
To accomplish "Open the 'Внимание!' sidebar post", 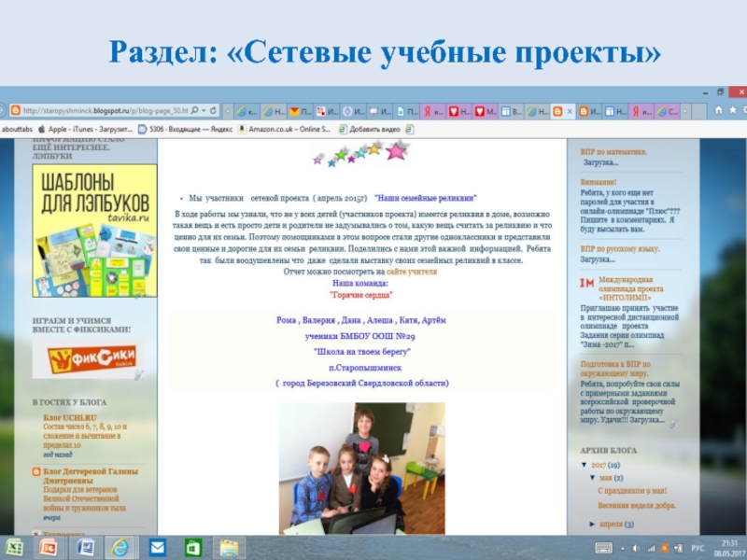I will pos(599,182).
